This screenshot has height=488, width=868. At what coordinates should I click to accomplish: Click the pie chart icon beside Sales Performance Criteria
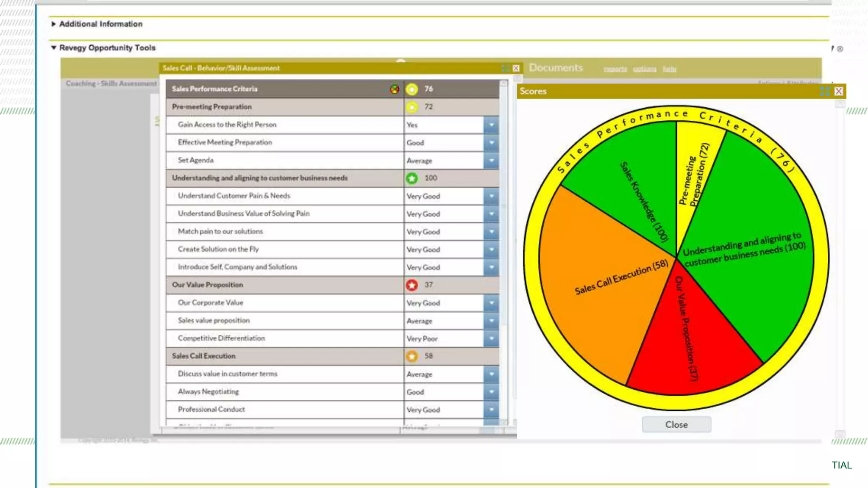pos(394,89)
